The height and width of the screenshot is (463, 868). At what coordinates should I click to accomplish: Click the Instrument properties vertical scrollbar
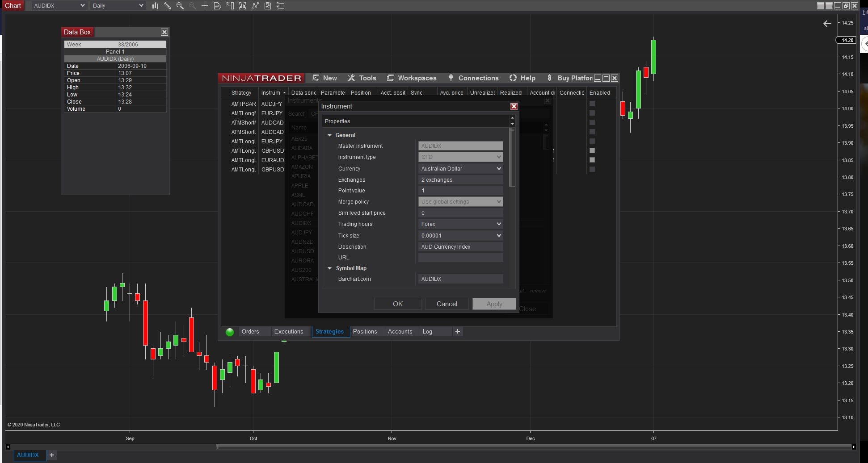click(512, 157)
